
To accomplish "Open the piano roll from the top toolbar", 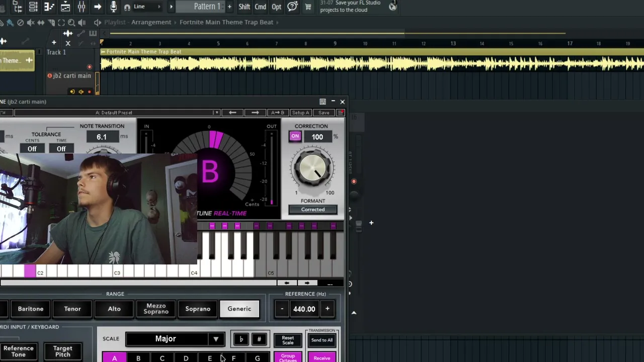I will pos(49,7).
